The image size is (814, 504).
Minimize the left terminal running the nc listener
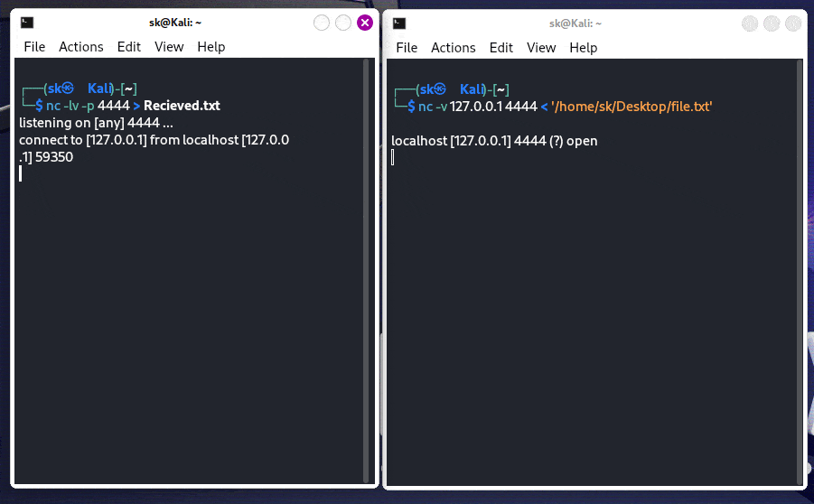(x=322, y=23)
